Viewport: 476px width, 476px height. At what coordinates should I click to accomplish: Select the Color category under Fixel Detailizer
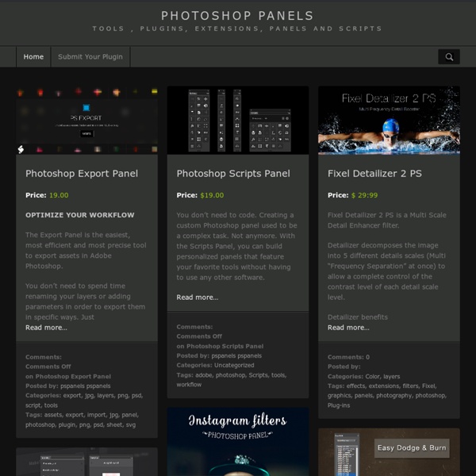tap(373, 376)
